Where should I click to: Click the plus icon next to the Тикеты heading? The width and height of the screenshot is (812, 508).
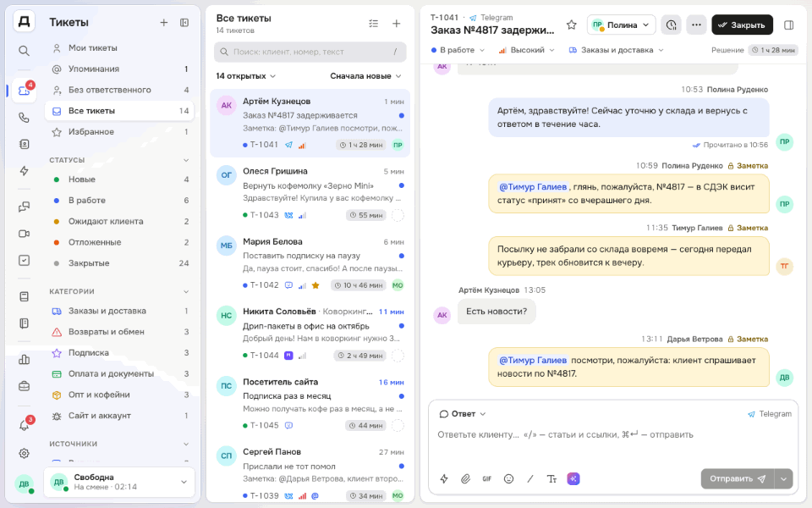pos(163,23)
